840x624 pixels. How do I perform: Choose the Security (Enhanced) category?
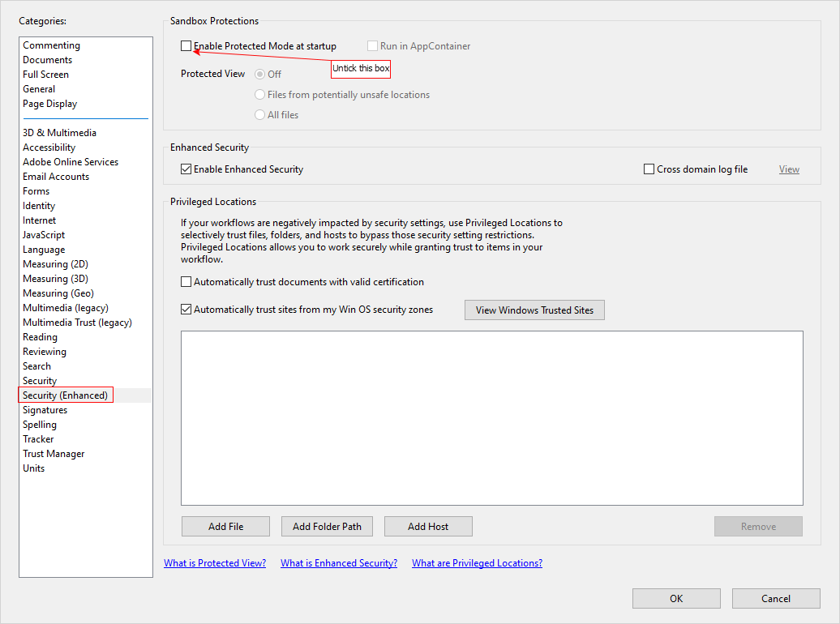(x=66, y=395)
